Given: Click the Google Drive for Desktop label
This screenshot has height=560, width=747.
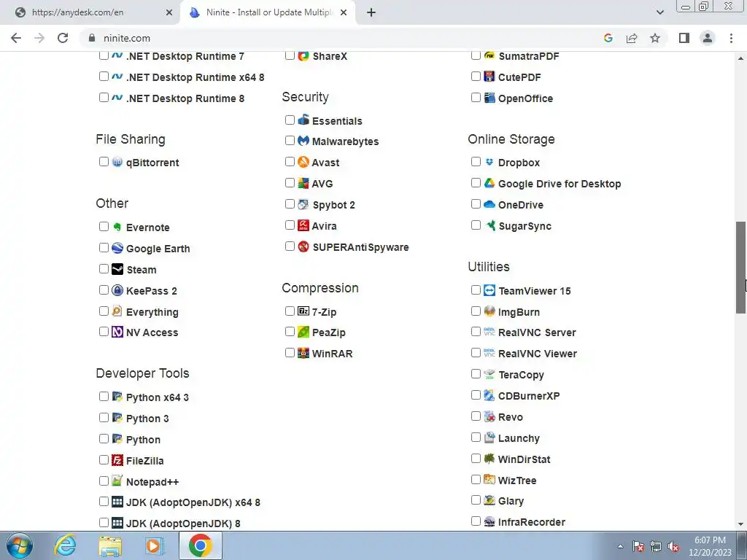Looking at the screenshot, I should click(x=560, y=183).
